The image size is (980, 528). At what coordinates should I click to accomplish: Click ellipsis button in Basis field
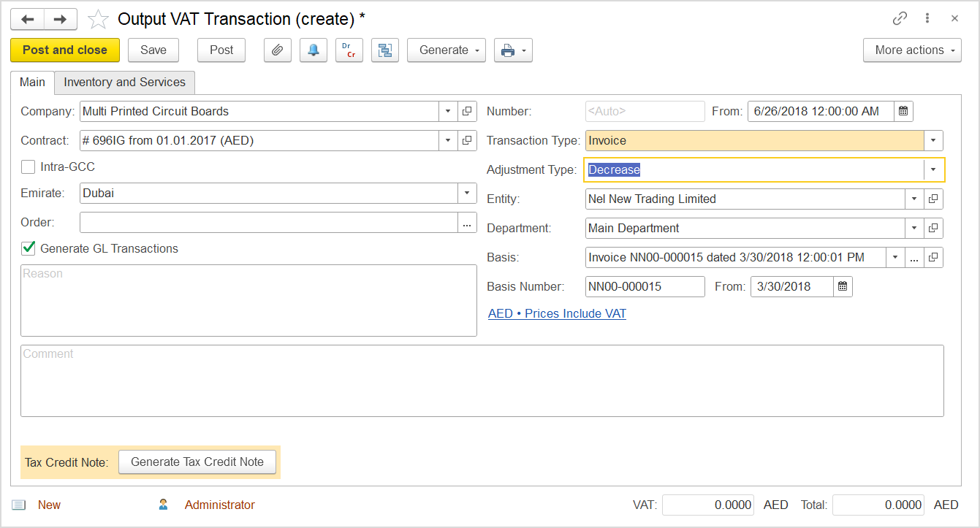[914, 258]
